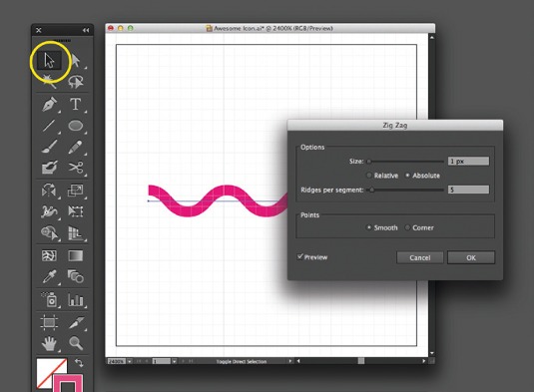Select the Eyedropper tool
This screenshot has width=534, height=392.
(49, 276)
